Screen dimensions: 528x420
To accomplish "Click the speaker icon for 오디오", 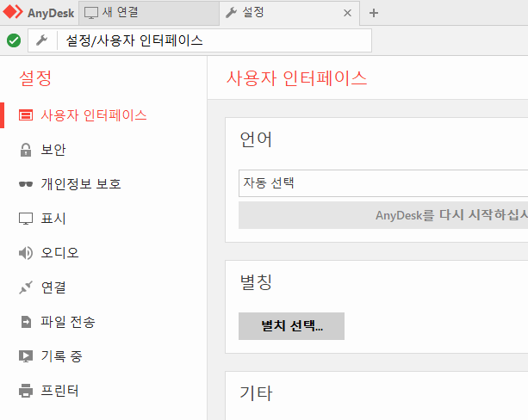I will click(x=26, y=253).
